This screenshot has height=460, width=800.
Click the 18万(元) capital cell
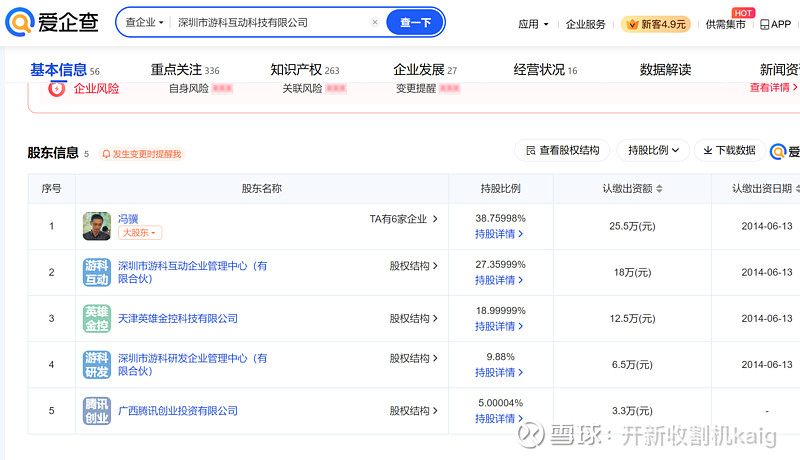coord(632,272)
